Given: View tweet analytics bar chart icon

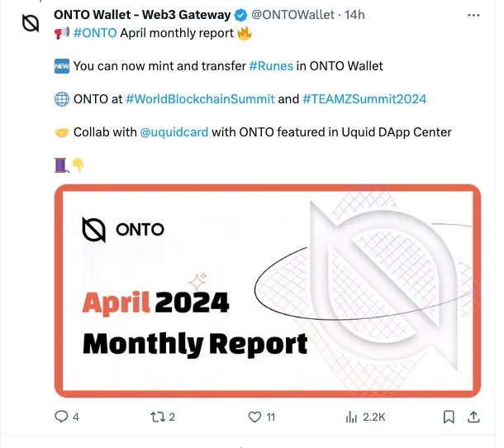Looking at the screenshot, I should (x=350, y=417).
